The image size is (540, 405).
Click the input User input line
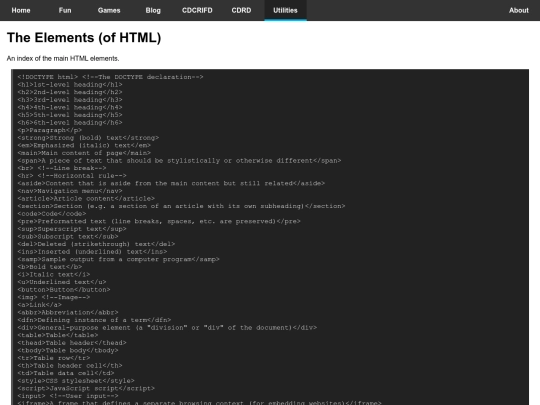68,395
